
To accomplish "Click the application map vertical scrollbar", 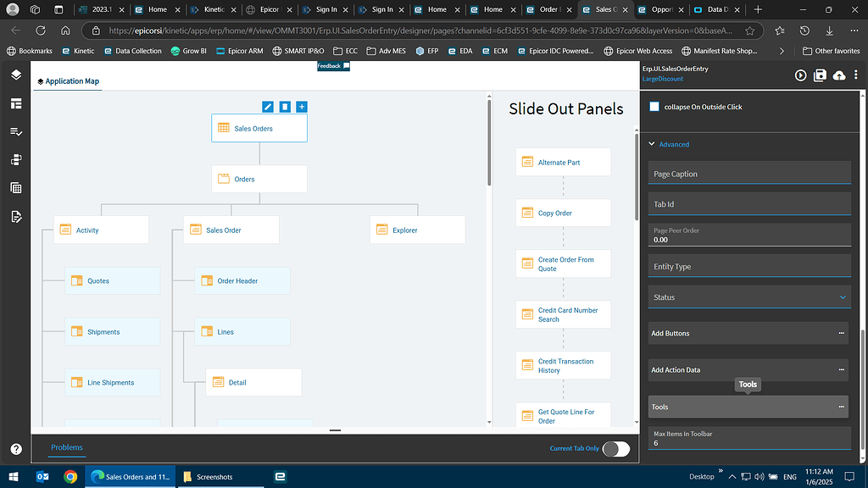I will [x=489, y=142].
